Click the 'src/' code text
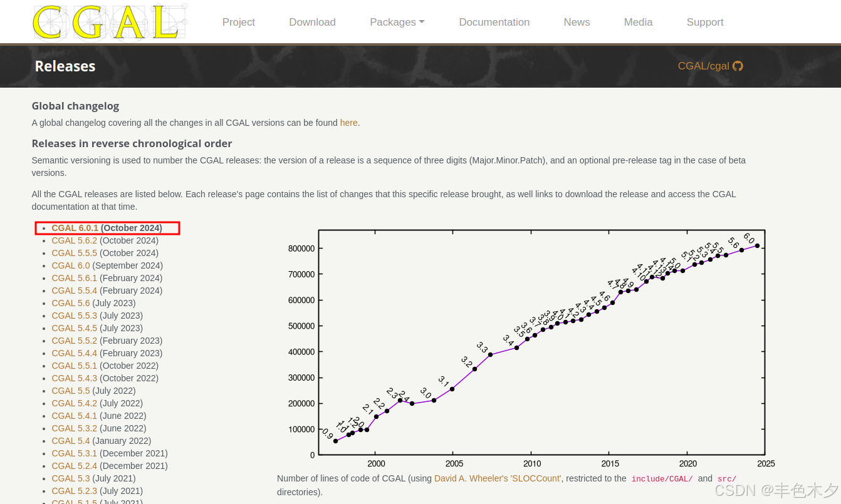The height and width of the screenshot is (504, 841). click(727, 479)
